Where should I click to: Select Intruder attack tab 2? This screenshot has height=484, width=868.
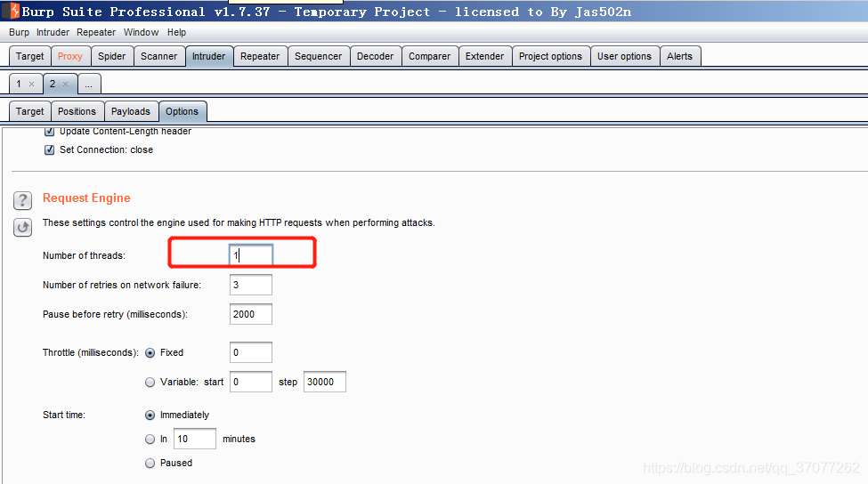(53, 85)
